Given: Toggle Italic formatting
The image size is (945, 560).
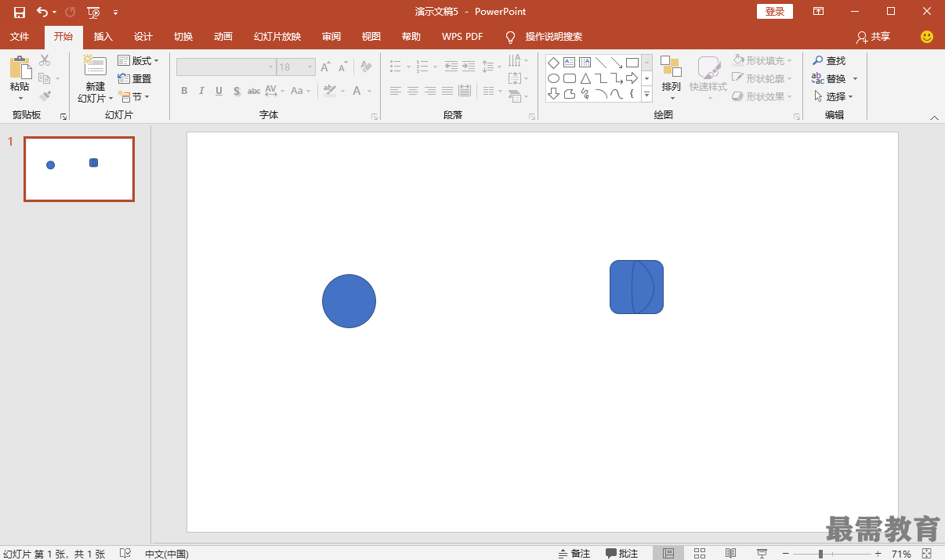Looking at the screenshot, I should pos(201,91).
